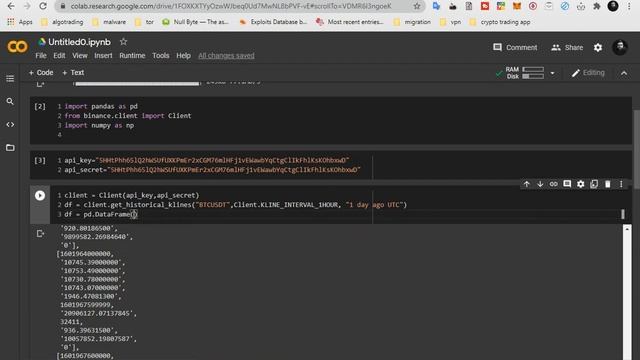Click the output area scrollbar up arrow
Image resolution: width=640 pixels, height=360 pixels.
pos(627,229)
